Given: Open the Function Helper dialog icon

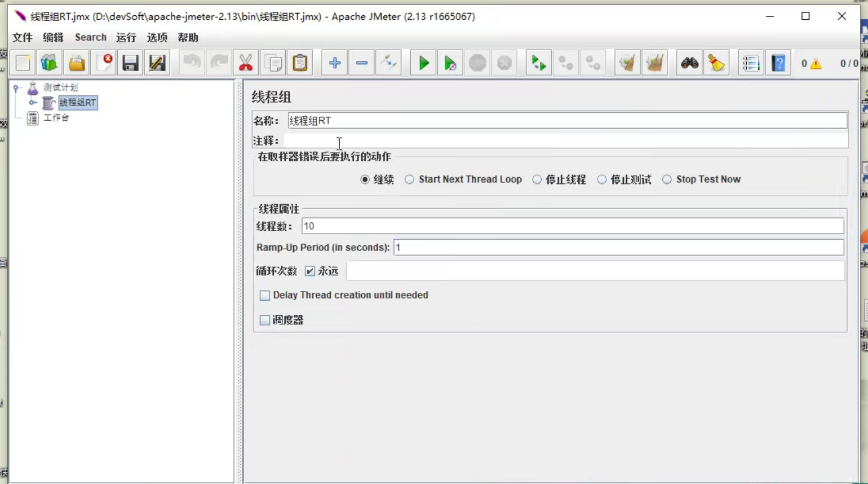Looking at the screenshot, I should point(751,63).
